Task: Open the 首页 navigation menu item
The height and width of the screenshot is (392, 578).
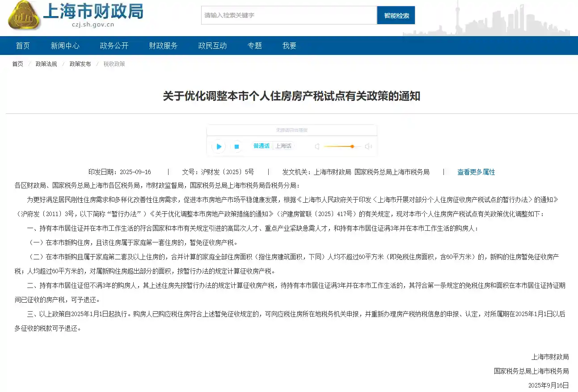Action: tap(22, 45)
